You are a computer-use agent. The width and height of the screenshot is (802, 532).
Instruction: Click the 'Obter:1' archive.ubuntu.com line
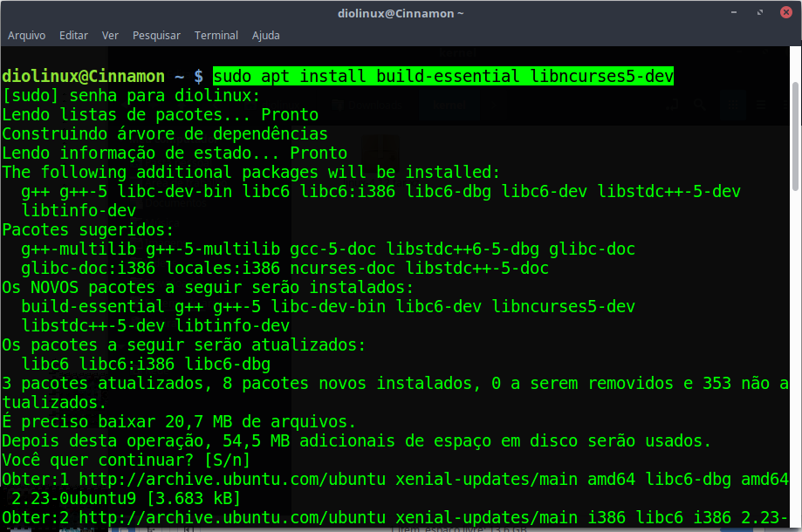(395, 480)
